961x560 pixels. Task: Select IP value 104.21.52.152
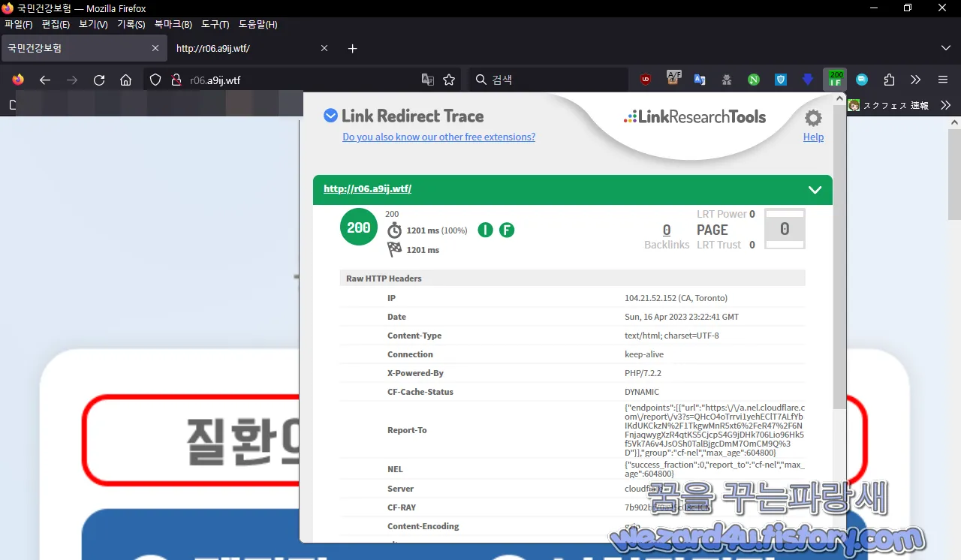[676, 298]
